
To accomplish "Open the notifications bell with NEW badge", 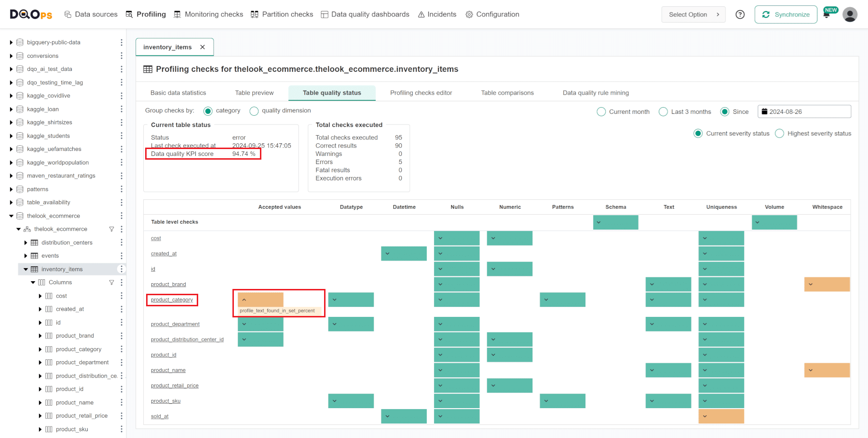I will pyautogui.click(x=827, y=14).
